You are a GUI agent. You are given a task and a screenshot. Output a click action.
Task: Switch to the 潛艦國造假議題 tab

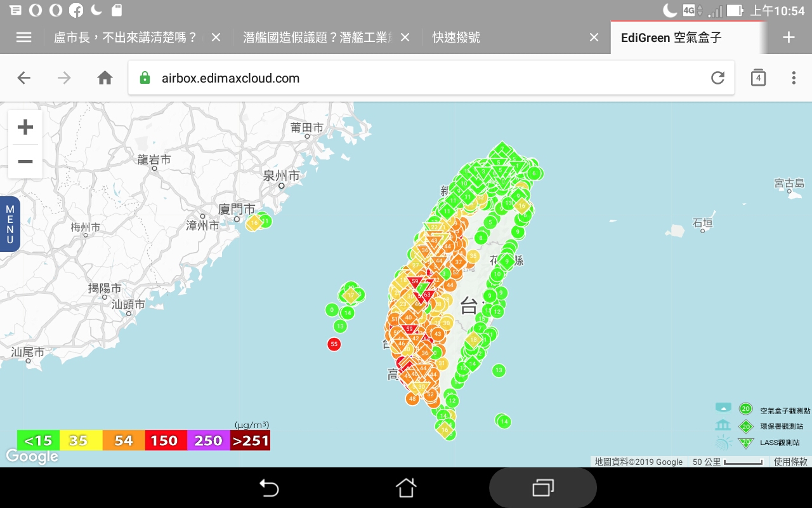318,37
